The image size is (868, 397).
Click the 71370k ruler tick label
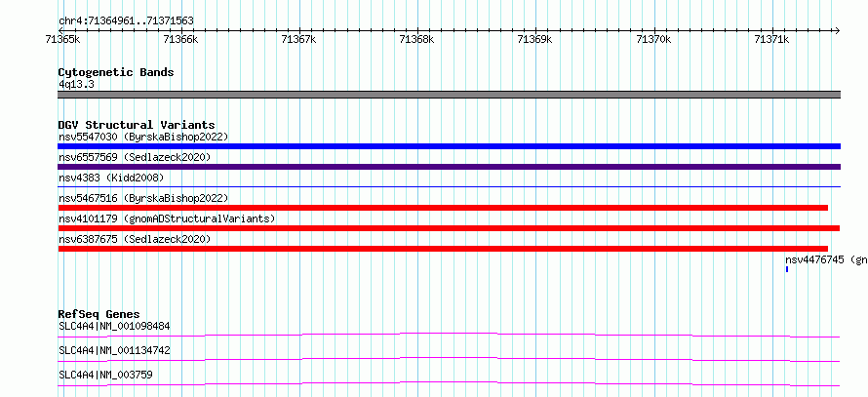[x=653, y=40]
